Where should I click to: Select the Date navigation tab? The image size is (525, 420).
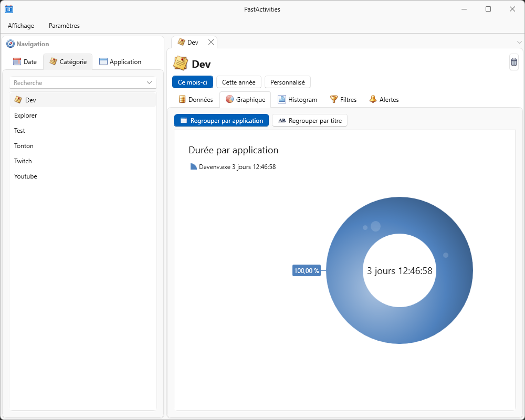[25, 61]
